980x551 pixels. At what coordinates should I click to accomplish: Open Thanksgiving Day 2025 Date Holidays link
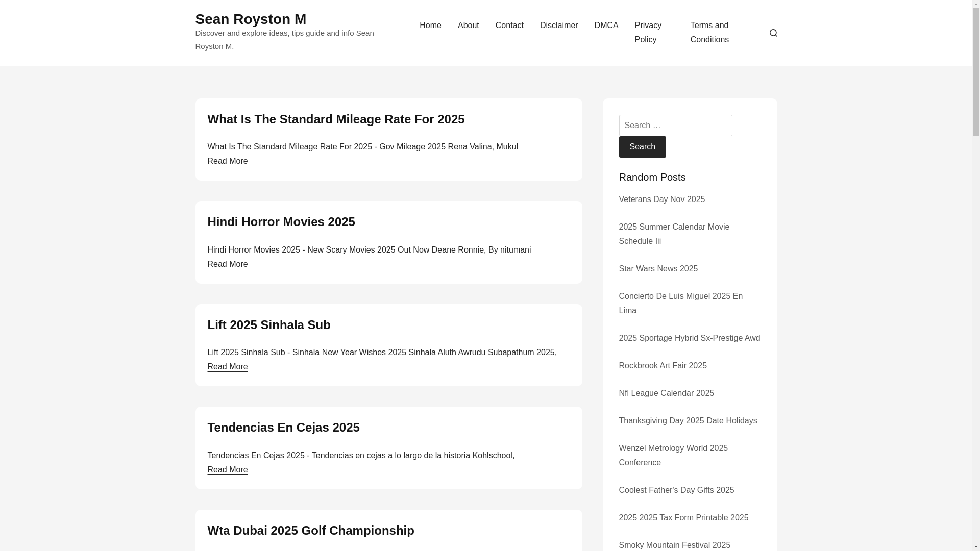click(x=688, y=421)
